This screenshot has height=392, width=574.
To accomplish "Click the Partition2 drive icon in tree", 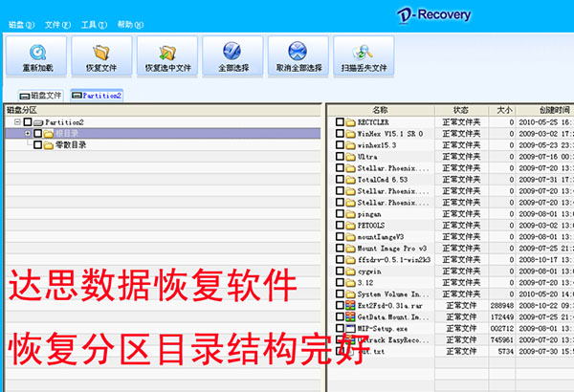I will pyautogui.click(x=38, y=122).
